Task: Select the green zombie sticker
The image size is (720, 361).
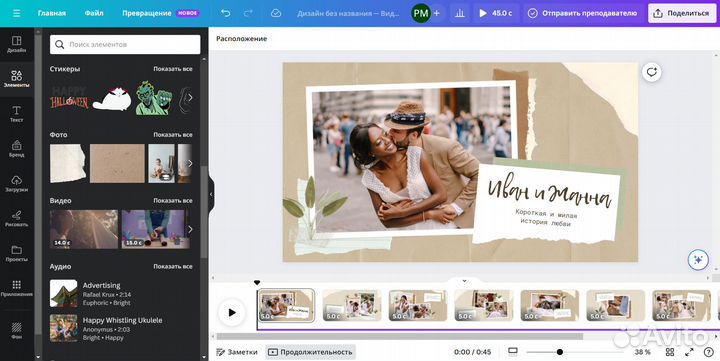Action: pos(154,97)
